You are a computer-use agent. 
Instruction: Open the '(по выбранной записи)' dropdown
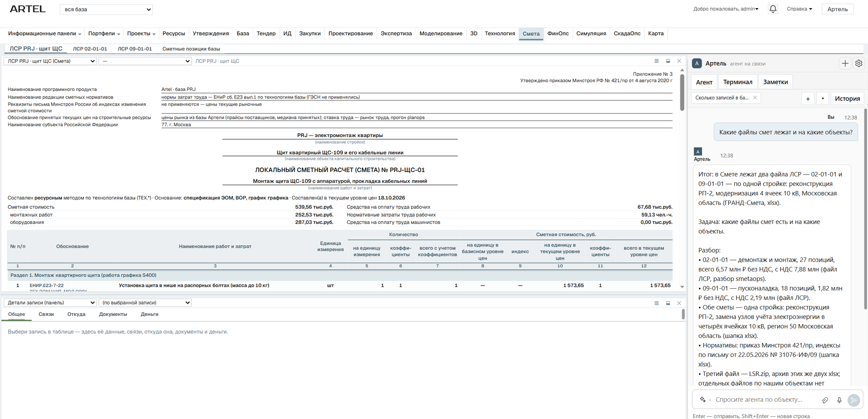tap(145, 303)
